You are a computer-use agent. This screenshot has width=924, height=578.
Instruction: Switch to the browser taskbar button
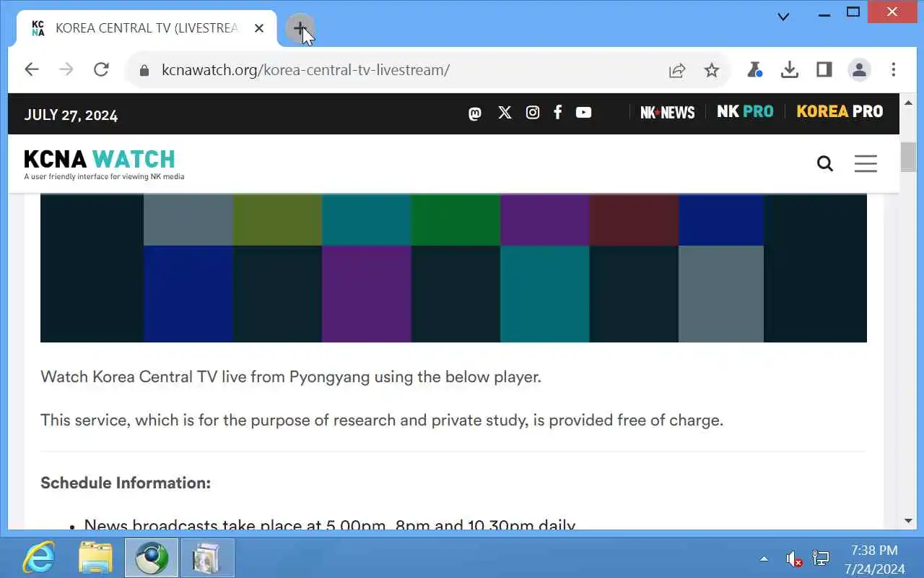click(x=152, y=558)
